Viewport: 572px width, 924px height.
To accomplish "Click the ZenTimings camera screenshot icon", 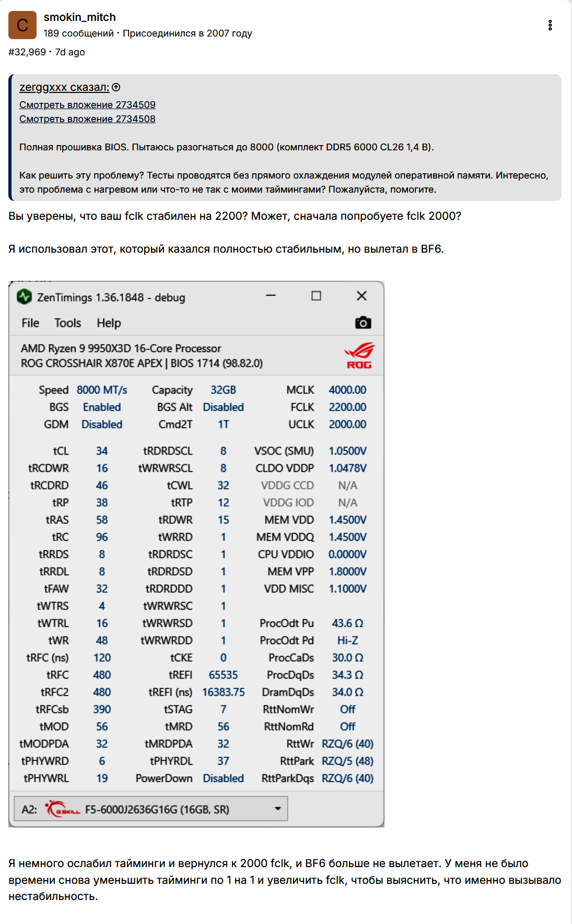I will point(363,323).
